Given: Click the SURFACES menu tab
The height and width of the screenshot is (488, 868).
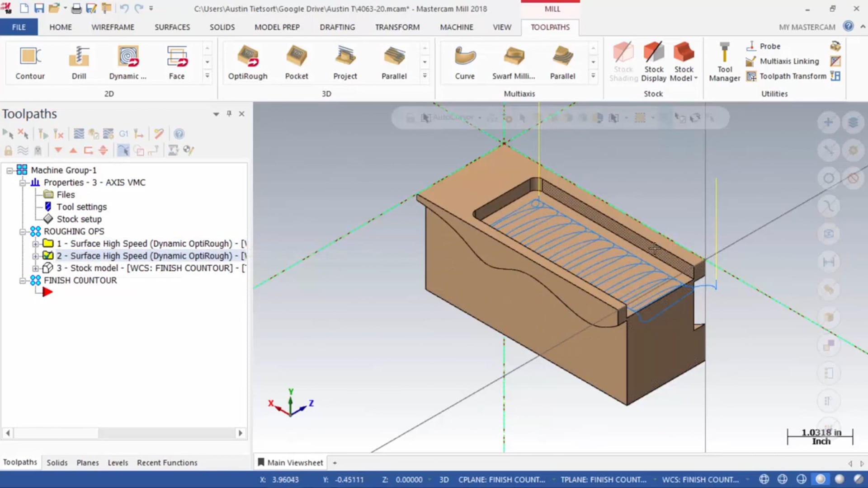Looking at the screenshot, I should [172, 27].
